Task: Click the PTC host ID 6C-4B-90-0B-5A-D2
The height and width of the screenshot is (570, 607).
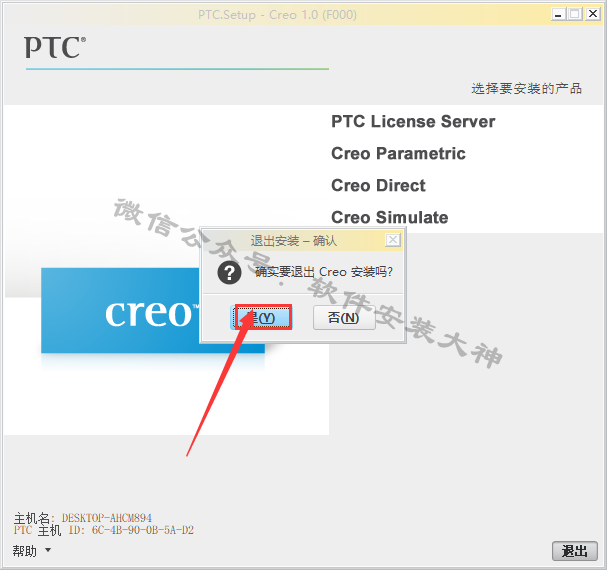Action: 143,530
